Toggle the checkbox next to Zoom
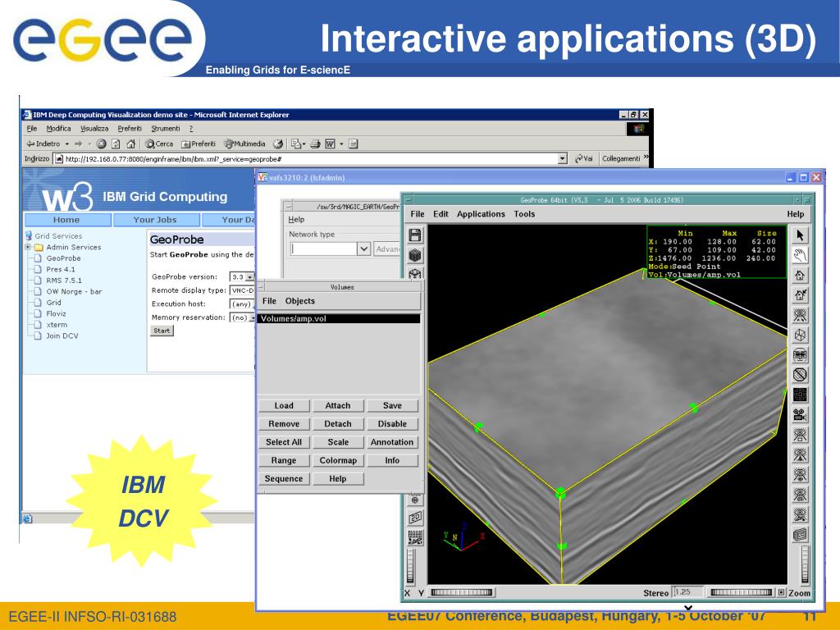 tap(782, 592)
